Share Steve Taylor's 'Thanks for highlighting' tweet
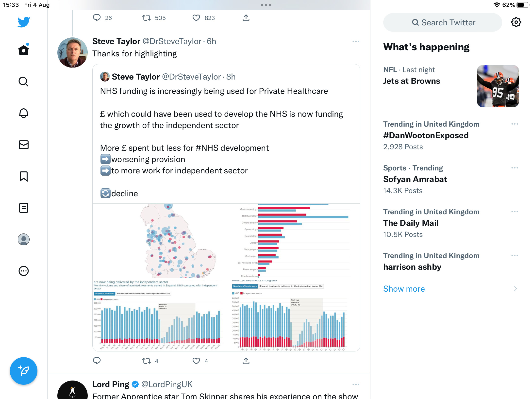The width and height of the screenshot is (532, 399). pos(246,361)
